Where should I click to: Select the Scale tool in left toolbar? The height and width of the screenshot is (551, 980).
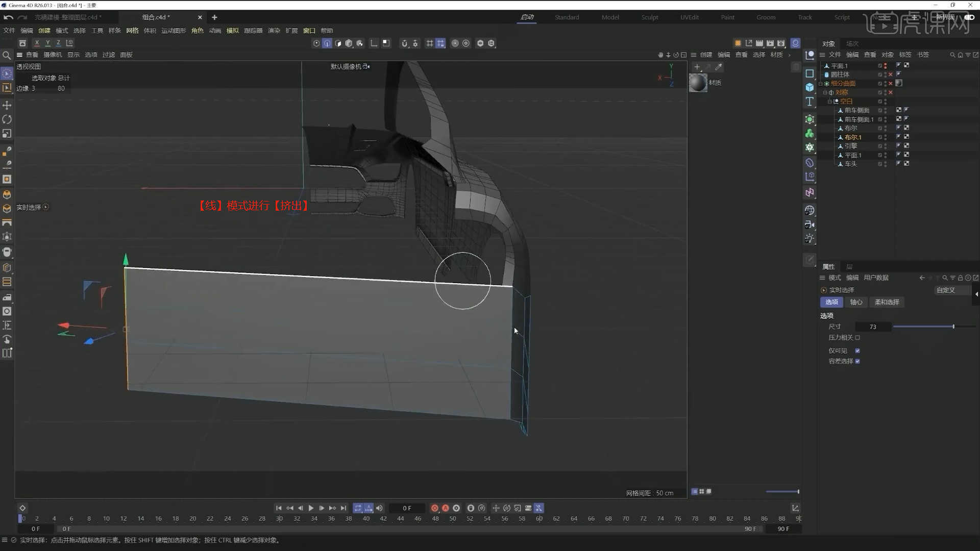(7, 134)
